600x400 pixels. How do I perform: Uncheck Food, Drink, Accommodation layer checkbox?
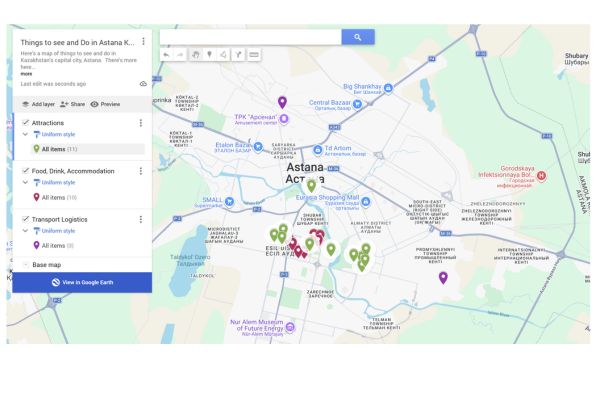click(26, 171)
